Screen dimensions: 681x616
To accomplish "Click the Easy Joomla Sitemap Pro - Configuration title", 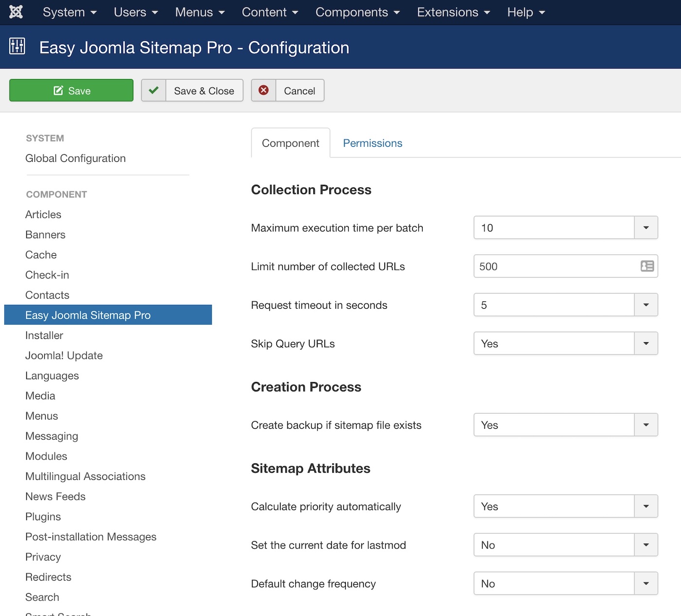I will (194, 48).
